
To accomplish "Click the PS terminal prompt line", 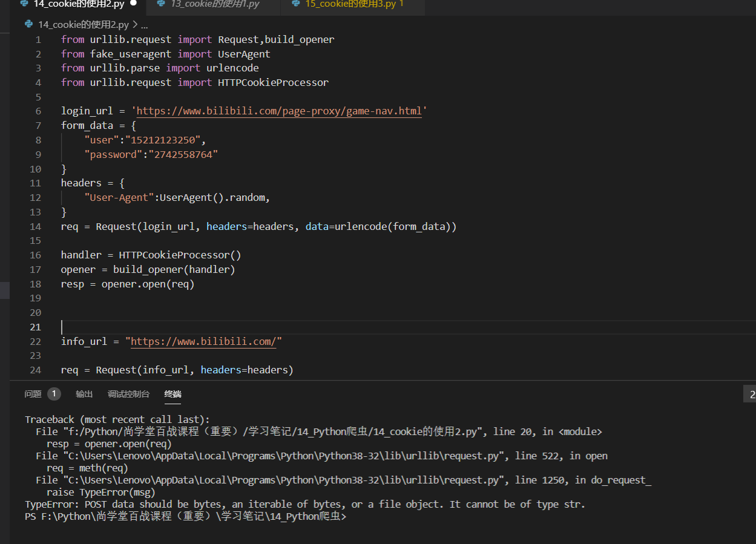I will [x=186, y=517].
